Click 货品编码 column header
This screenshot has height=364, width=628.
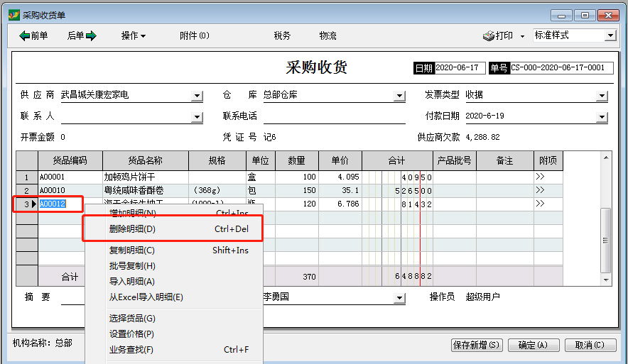[x=70, y=161]
